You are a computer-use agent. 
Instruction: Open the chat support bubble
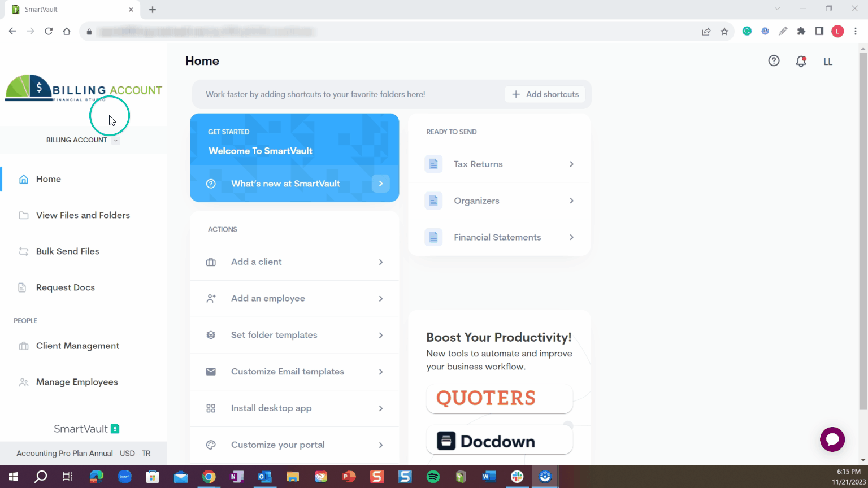coord(832,439)
